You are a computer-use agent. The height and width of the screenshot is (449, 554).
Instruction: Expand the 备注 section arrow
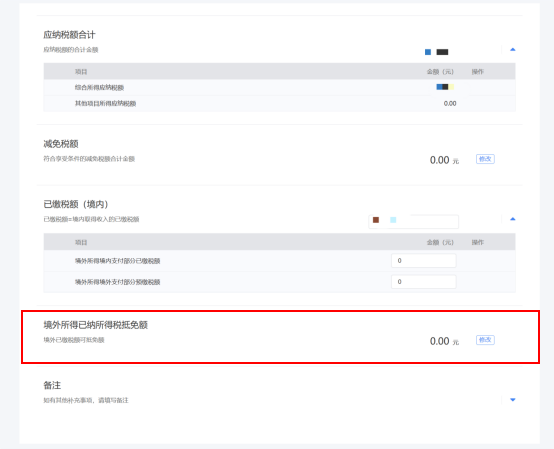(513, 400)
